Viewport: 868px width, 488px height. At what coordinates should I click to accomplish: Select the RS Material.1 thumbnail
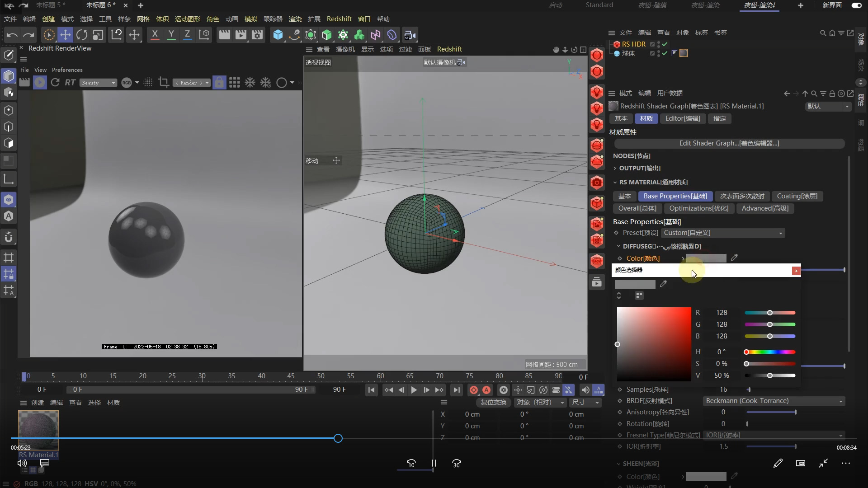click(38, 431)
